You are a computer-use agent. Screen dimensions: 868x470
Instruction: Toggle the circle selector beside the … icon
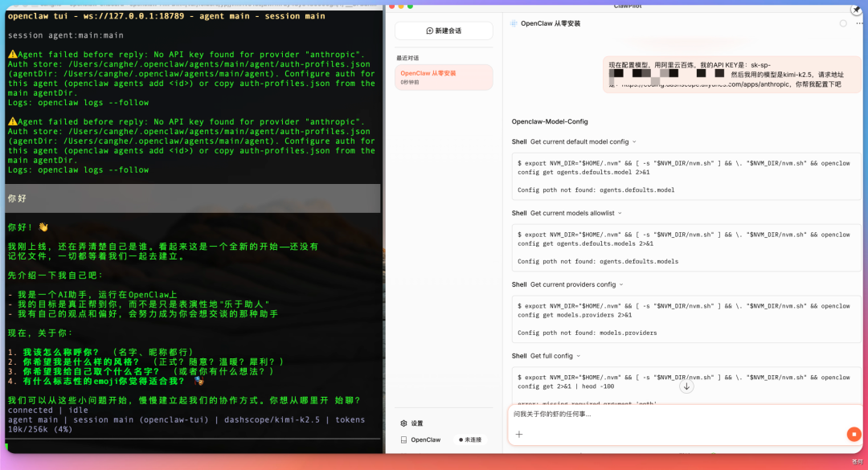(841, 22)
